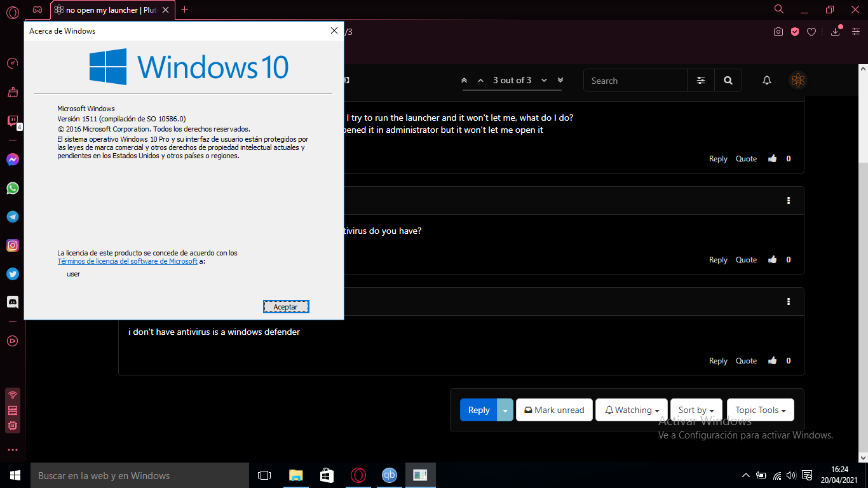The image size is (868, 488).
Task: Close the Acerca de Windows dialog
Action: tap(334, 30)
